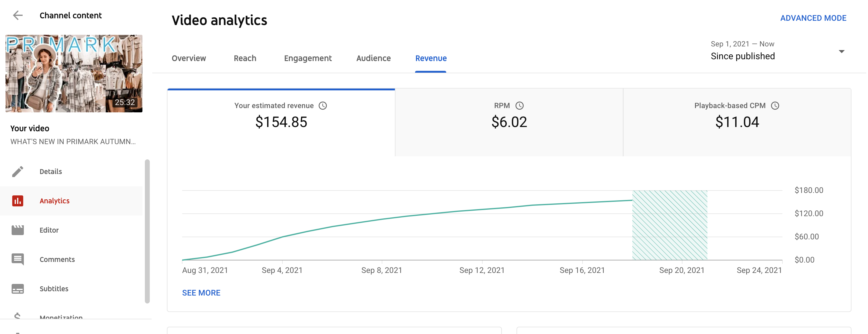Viewport: 868px width, 334px height.
Task: Click the clock icon next to RPM
Action: coord(519,106)
